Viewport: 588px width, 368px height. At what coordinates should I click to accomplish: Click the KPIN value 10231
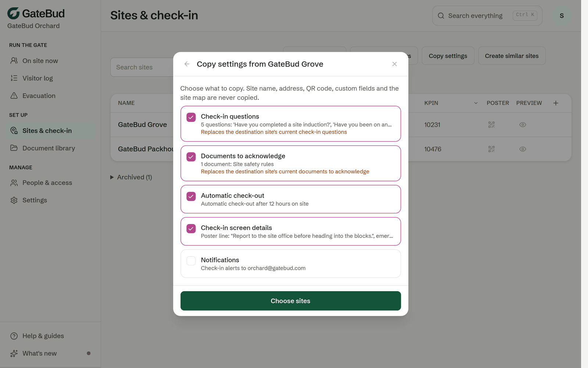click(x=432, y=125)
